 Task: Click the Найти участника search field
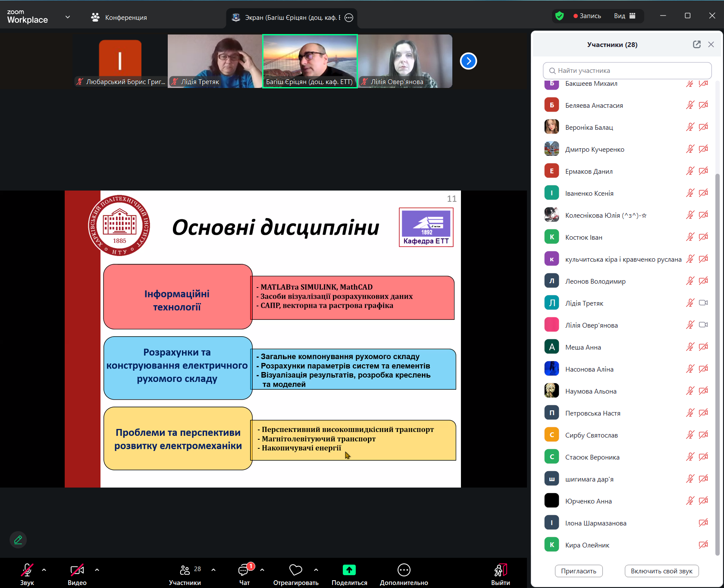pyautogui.click(x=627, y=71)
